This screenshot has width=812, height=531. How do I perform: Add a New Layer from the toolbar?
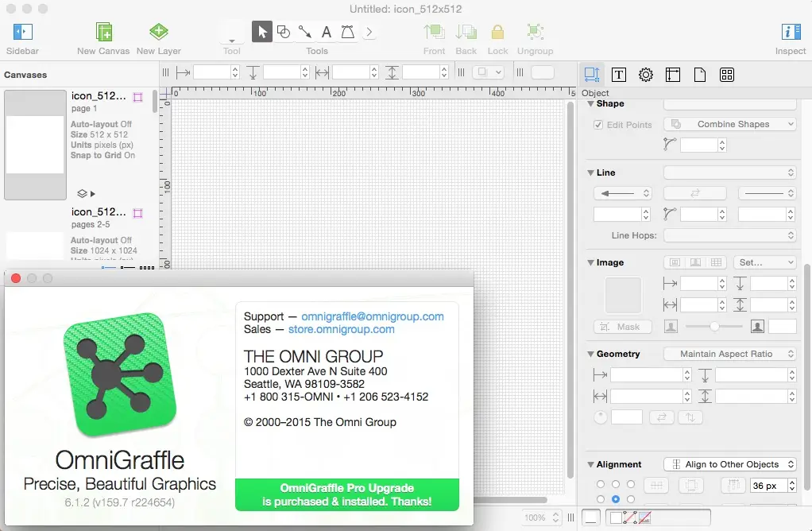(x=158, y=32)
